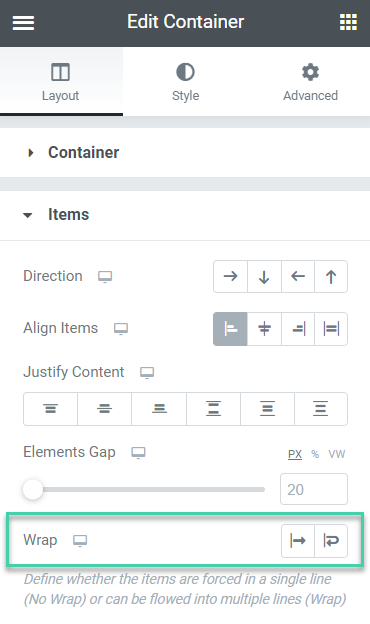The width and height of the screenshot is (370, 624).
Task: Set direction to column down arrow
Action: [x=264, y=276]
